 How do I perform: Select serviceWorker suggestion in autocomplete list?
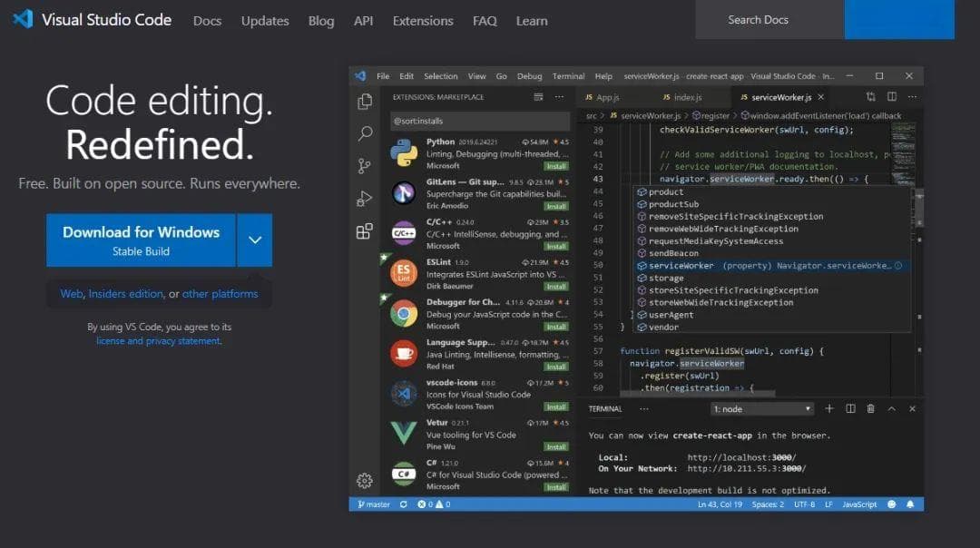pyautogui.click(x=772, y=266)
